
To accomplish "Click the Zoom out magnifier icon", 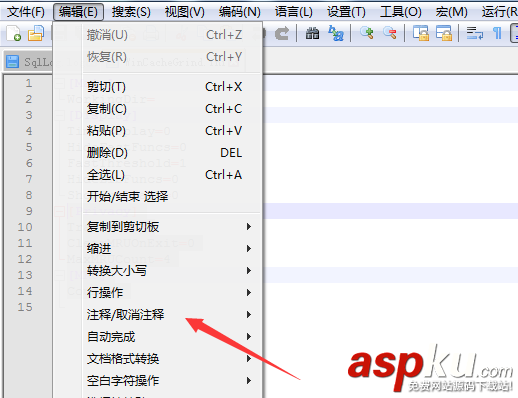I will click(x=390, y=33).
